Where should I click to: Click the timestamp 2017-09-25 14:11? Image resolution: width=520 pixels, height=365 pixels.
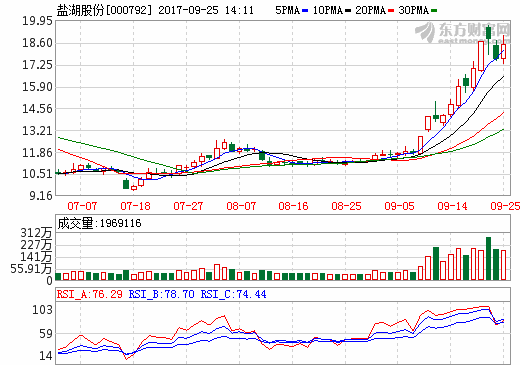click(x=206, y=10)
